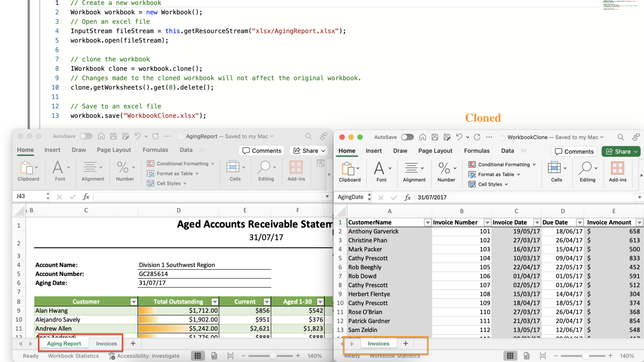Search in WorkbookClone window
This screenshot has height=362, width=644.
(x=620, y=137)
